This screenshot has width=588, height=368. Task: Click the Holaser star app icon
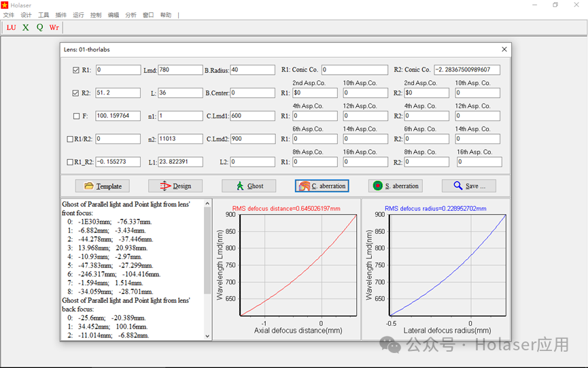[5, 5]
